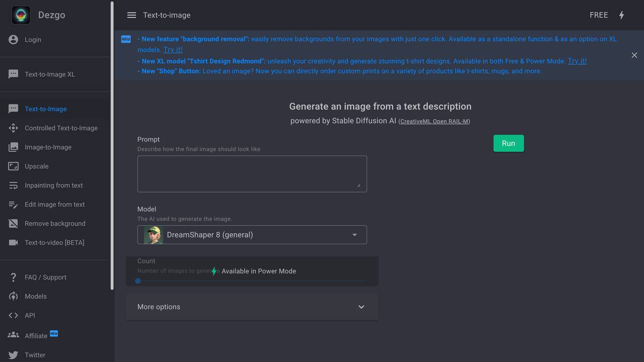The width and height of the screenshot is (644, 362).
Task: Click Available in Power Mode text
Action: pos(259,271)
